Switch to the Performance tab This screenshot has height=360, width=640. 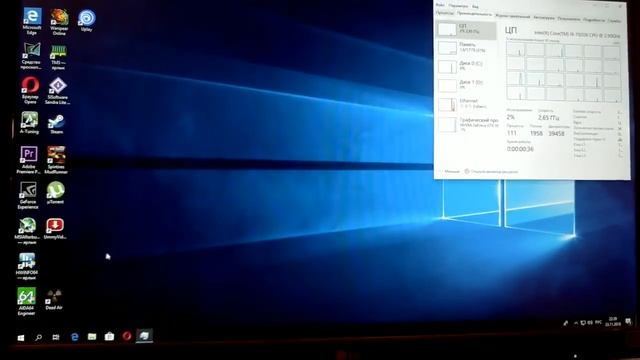474,14
